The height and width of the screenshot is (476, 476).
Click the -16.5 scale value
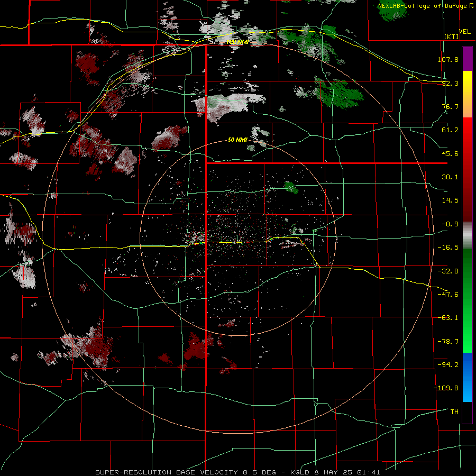coord(448,248)
